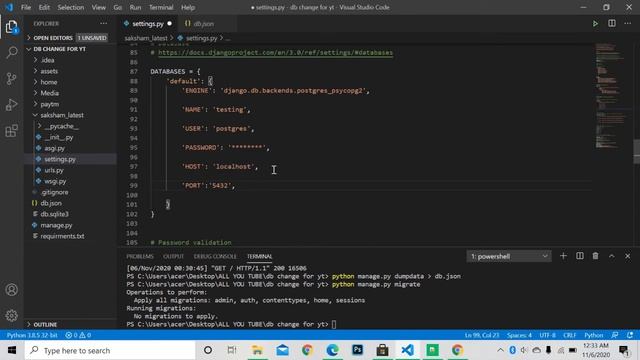Image resolution: width=640 pixels, height=360 pixels.
Task: Split the editor to the right
Action: [x=611, y=24]
